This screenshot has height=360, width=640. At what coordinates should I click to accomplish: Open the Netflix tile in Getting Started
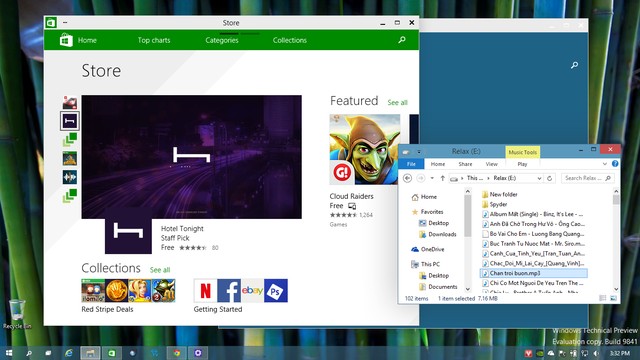click(205, 291)
